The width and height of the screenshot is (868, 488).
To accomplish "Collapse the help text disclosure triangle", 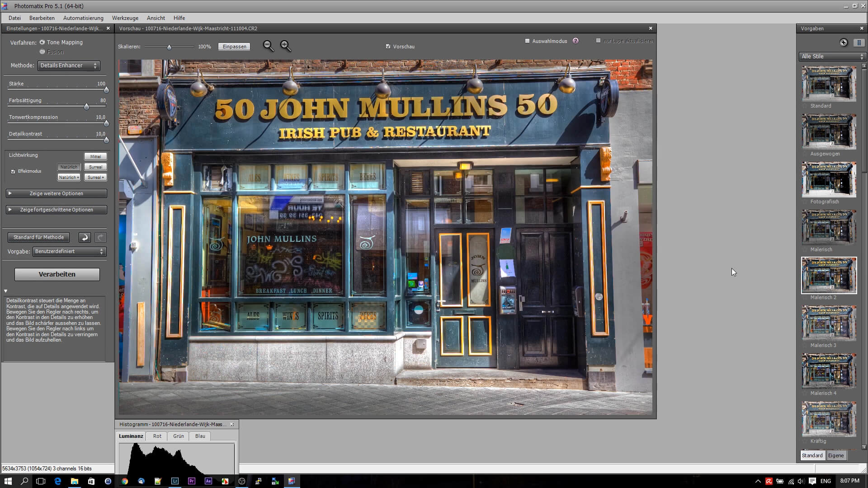I will coord(6,291).
